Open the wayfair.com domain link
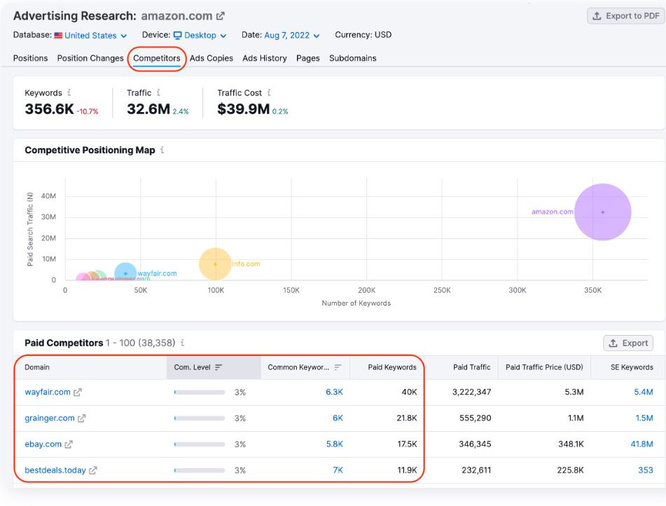Image resolution: width=666 pixels, height=506 pixels. (48, 392)
